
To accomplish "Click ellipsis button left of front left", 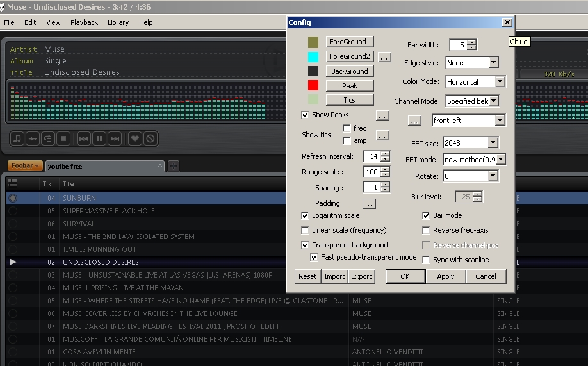I will (414, 121).
